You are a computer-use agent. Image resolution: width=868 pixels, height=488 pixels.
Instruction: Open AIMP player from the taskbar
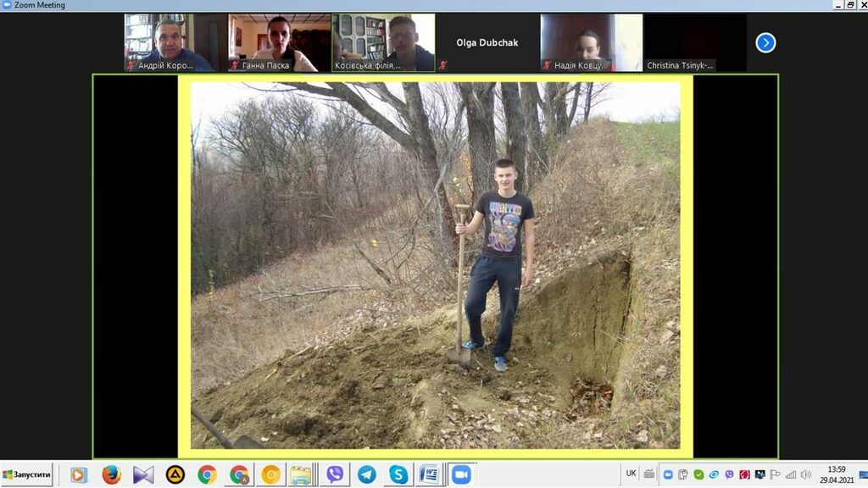pyautogui.click(x=175, y=474)
